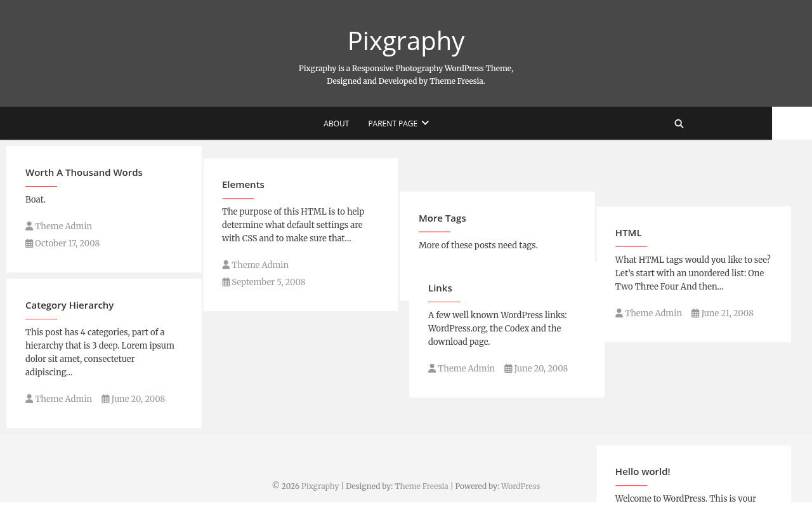812x508 pixels.
Task: Click calendar icon next to September 5, 2008
Action: pyautogui.click(x=226, y=282)
